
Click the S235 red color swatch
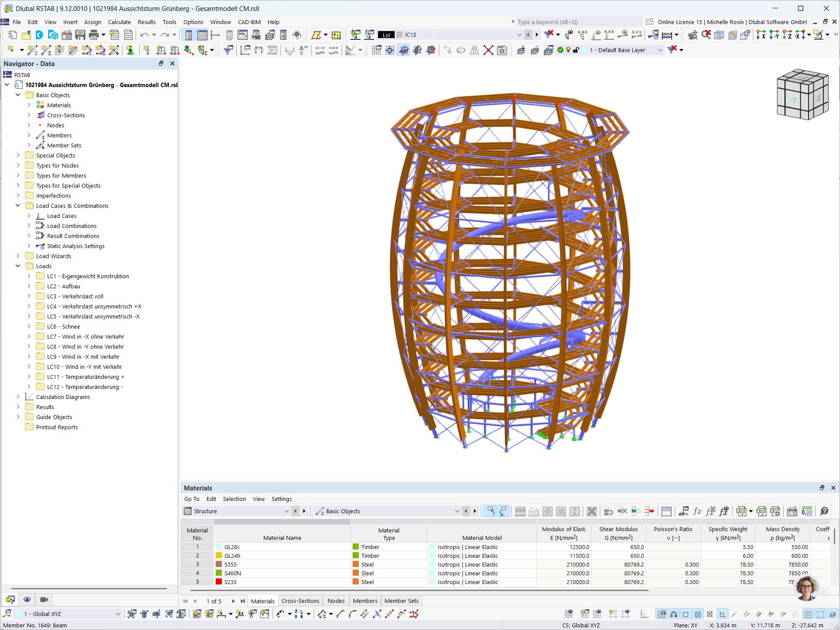[x=219, y=582]
